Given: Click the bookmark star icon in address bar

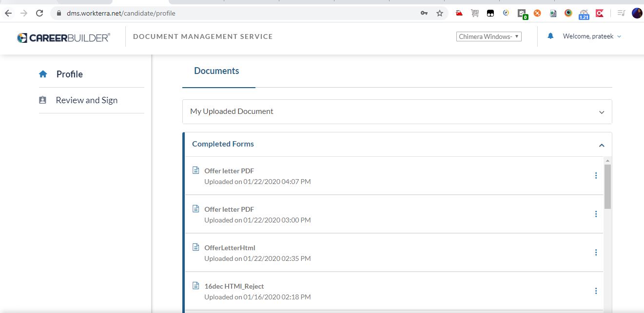Looking at the screenshot, I should [439, 13].
